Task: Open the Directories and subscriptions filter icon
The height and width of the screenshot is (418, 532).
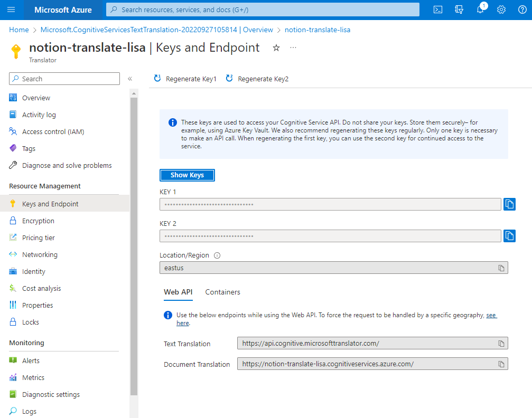Action: 459,9
